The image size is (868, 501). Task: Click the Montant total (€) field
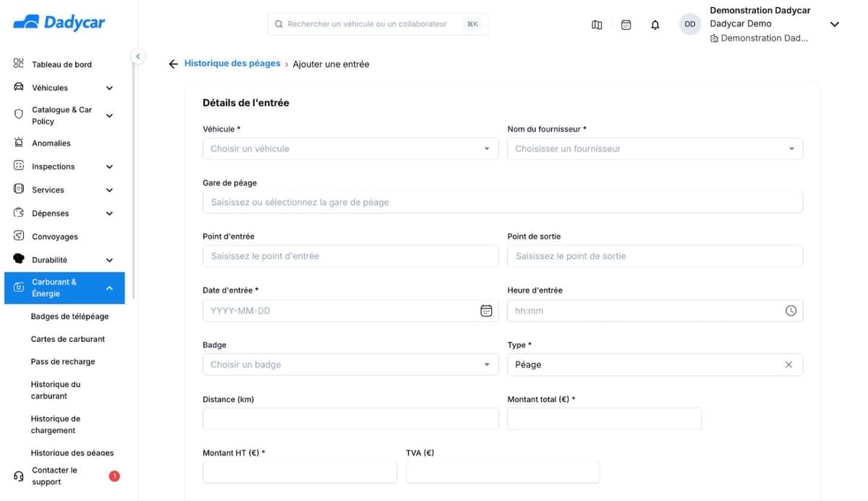pyautogui.click(x=604, y=418)
